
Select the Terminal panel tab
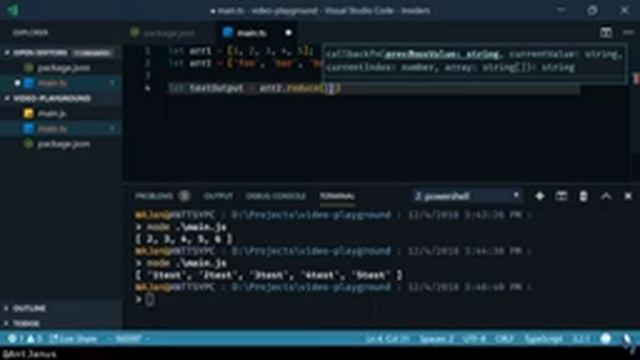pos(337,196)
